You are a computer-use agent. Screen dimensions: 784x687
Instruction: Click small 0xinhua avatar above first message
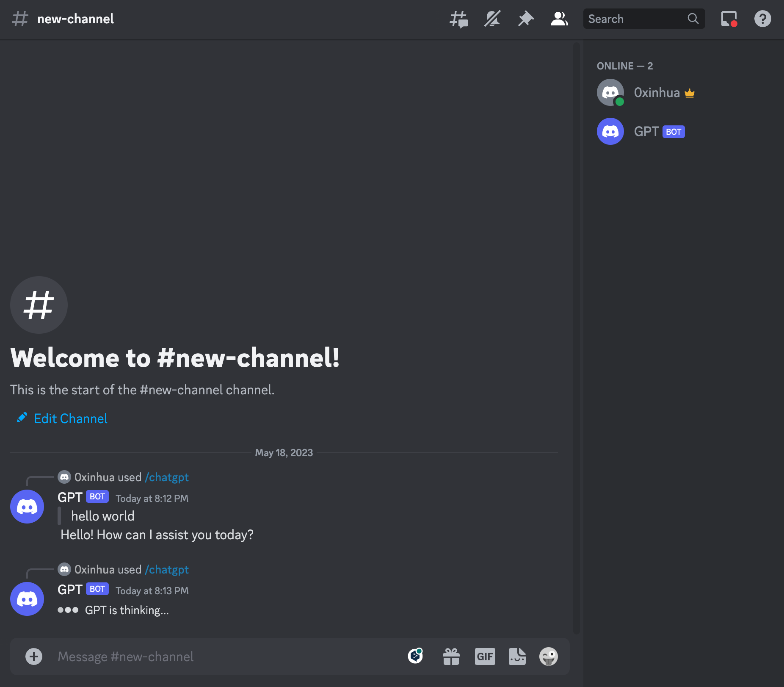pos(64,477)
